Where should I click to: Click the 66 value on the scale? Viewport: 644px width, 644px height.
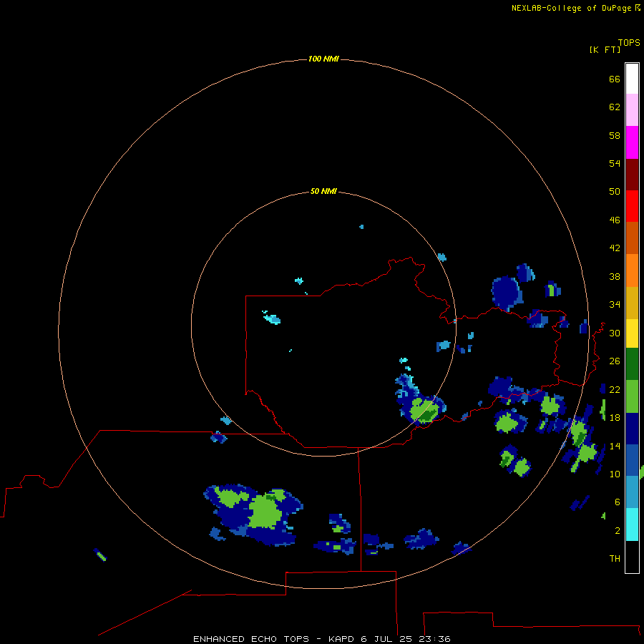[x=615, y=79]
